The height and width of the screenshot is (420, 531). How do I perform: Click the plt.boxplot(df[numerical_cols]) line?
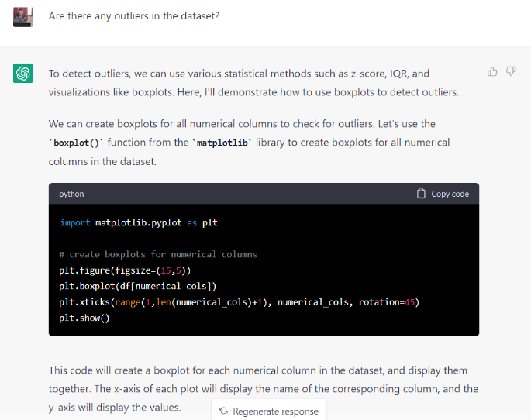[137, 286]
